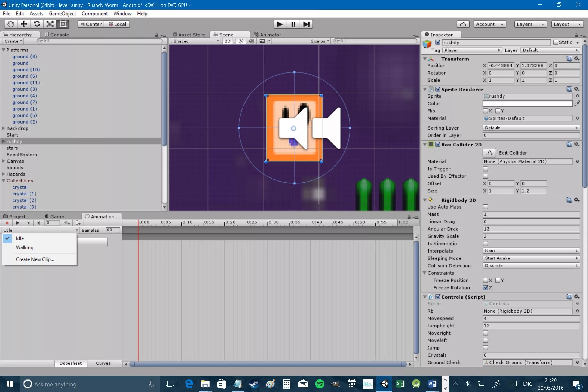Image resolution: width=588 pixels, height=392 pixels.
Task: Click the Step frame button
Action: coord(306,24)
